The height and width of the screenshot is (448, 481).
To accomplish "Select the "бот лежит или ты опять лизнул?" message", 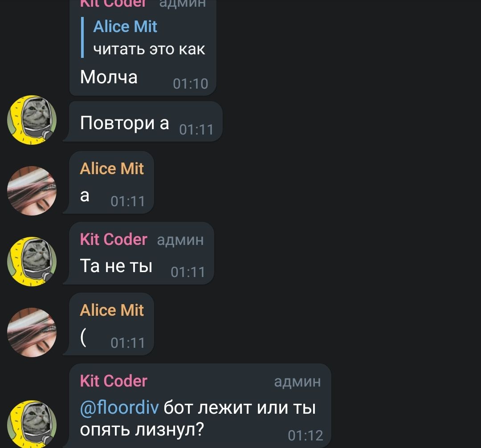I will [x=198, y=419].
